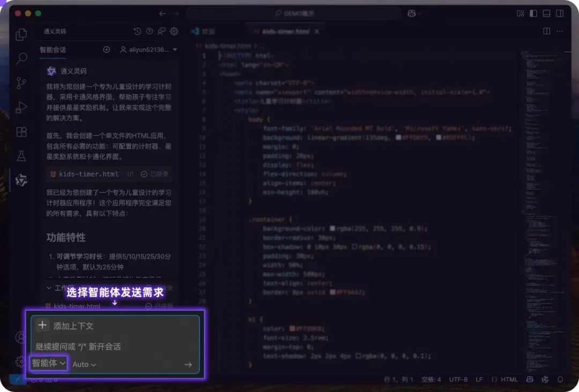Viewport: 579px width, 392px height.
Task: Click line number 1 in editor gutter
Action: point(204,56)
